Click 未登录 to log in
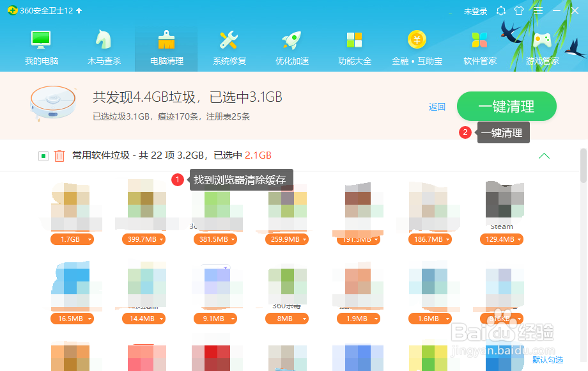The height and width of the screenshot is (371, 588). (x=476, y=11)
